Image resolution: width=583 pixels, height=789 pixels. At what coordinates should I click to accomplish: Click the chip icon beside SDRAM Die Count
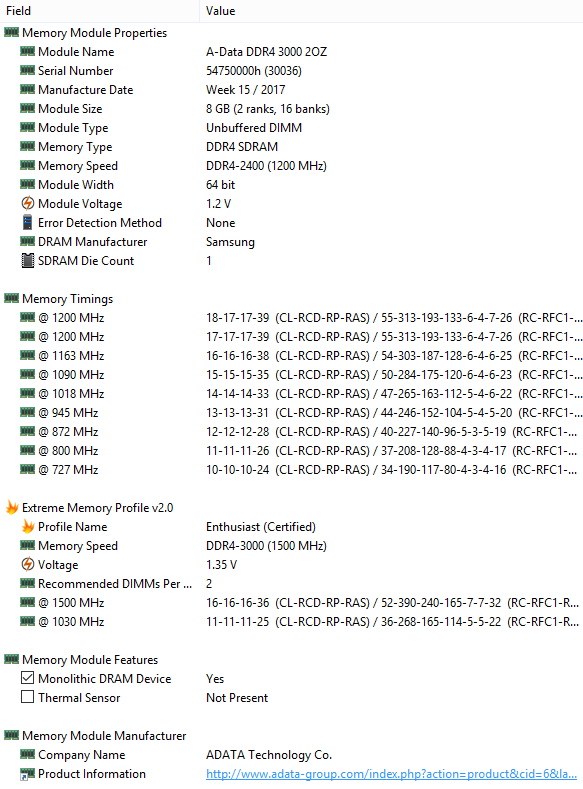[28, 261]
